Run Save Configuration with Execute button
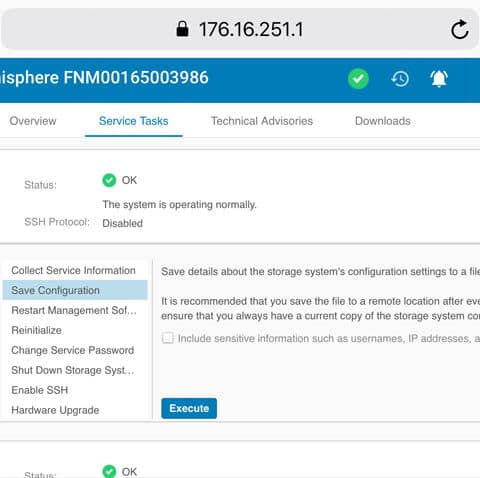480x478 pixels. click(189, 408)
